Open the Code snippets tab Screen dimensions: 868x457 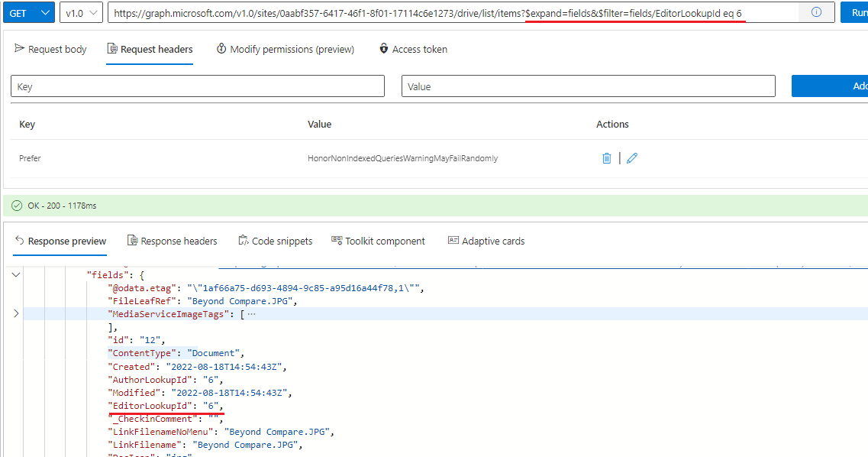(x=275, y=241)
